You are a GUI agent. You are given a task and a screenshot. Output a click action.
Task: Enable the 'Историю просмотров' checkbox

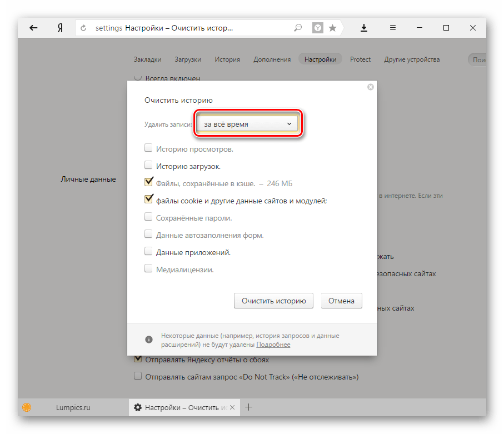coord(148,148)
